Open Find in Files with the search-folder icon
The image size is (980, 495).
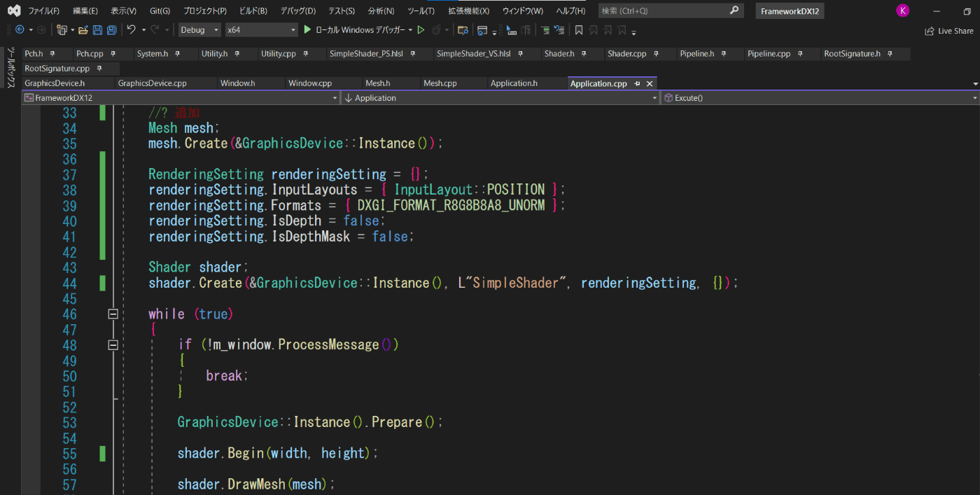click(463, 30)
